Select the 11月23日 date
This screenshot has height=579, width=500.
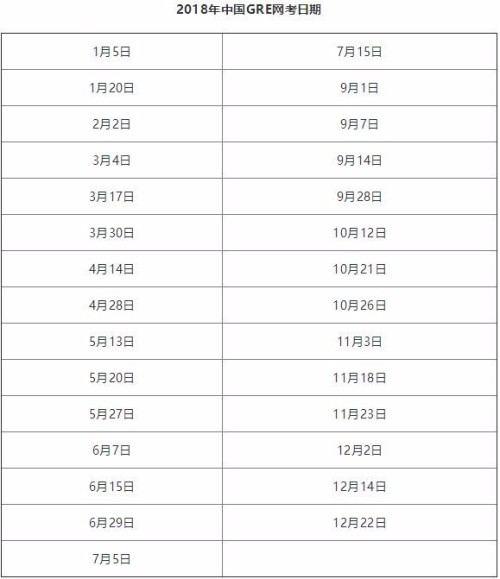coord(360,414)
